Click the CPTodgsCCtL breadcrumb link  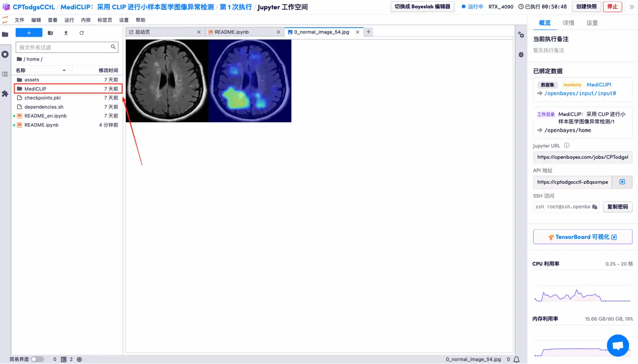33,7
